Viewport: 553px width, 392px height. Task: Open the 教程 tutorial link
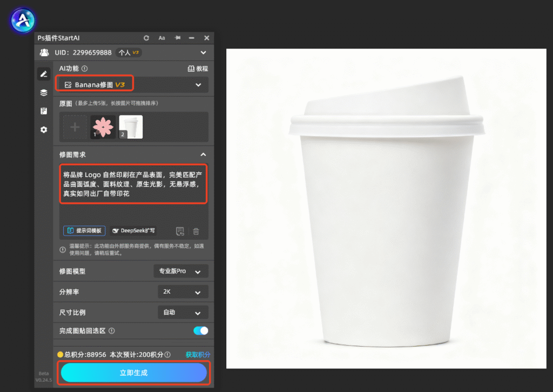198,69
